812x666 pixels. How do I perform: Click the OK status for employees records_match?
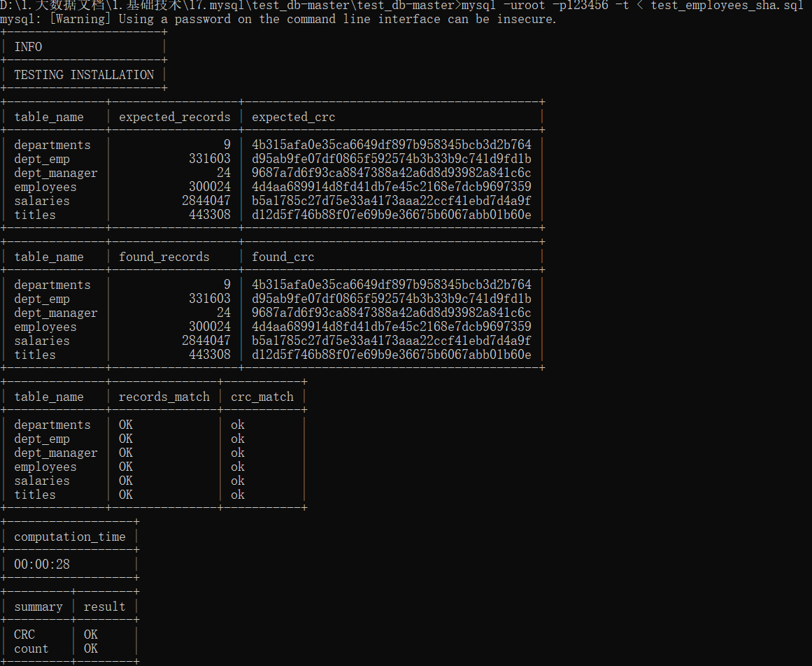pos(125,467)
